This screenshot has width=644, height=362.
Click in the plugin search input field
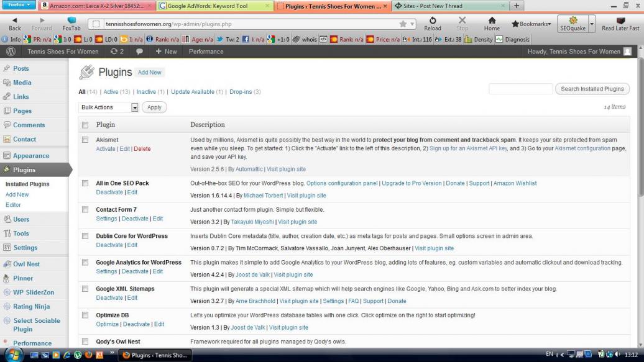click(x=520, y=89)
